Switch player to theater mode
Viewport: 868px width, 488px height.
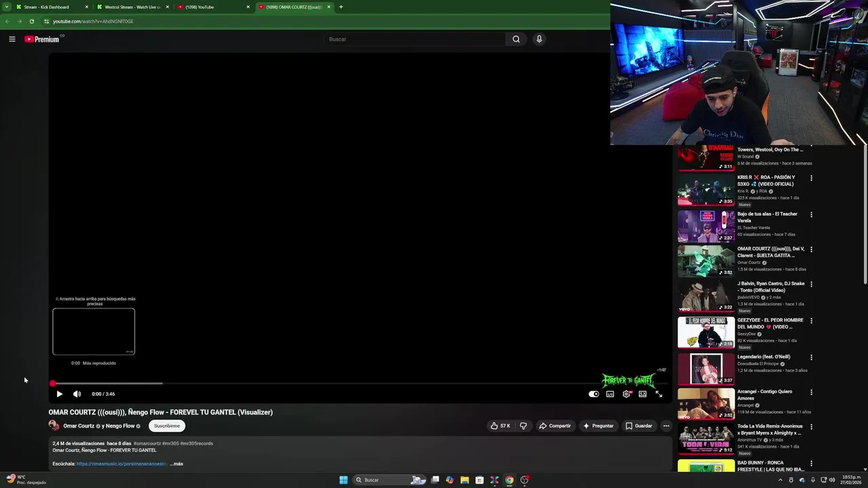click(x=643, y=394)
